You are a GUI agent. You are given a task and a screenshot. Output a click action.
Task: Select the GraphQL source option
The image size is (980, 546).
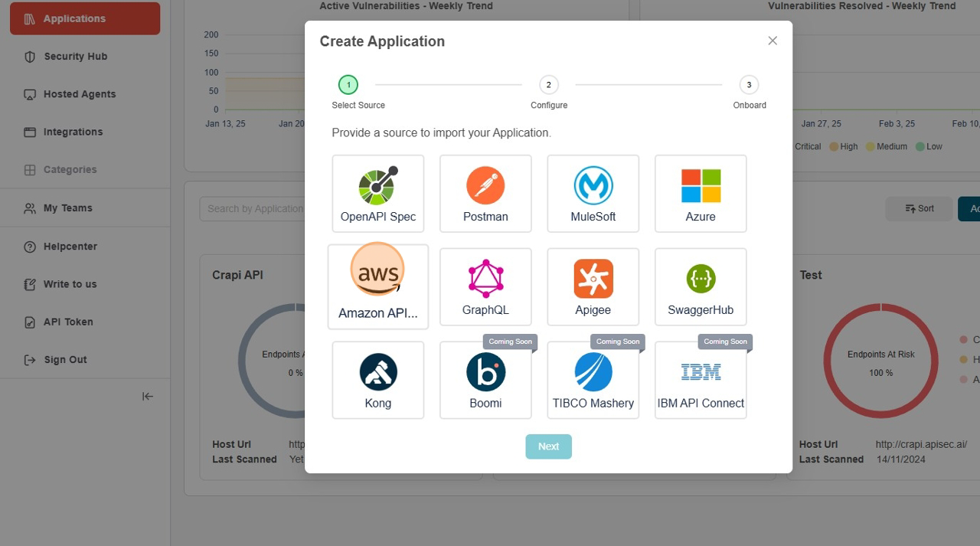tap(485, 286)
